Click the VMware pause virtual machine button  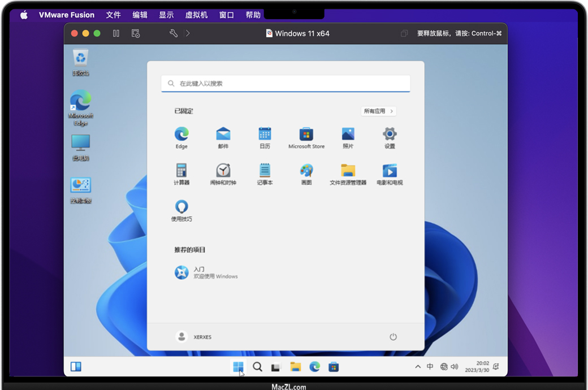tap(116, 33)
